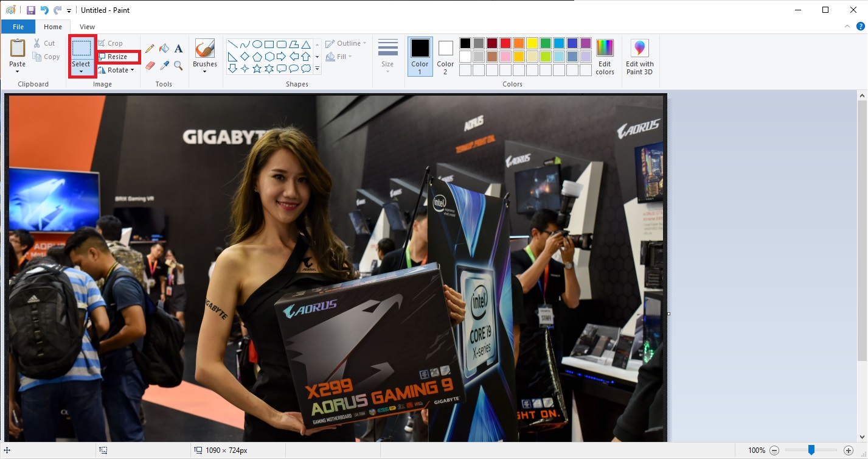Image resolution: width=868 pixels, height=459 pixels.
Task: Select the Pencil tool
Action: [150, 49]
